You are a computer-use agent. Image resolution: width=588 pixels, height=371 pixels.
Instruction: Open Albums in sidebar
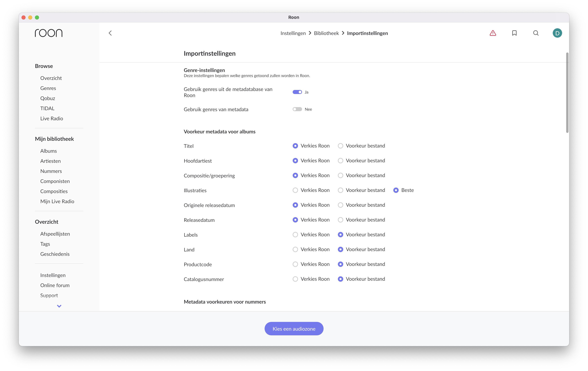(x=49, y=151)
